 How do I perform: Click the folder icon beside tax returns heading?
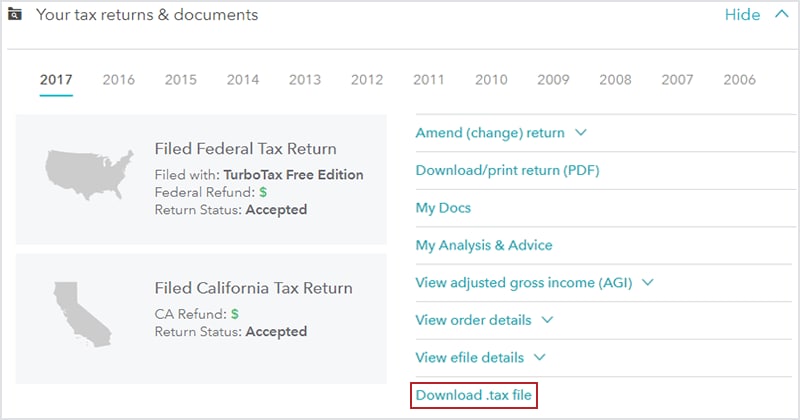[15, 14]
